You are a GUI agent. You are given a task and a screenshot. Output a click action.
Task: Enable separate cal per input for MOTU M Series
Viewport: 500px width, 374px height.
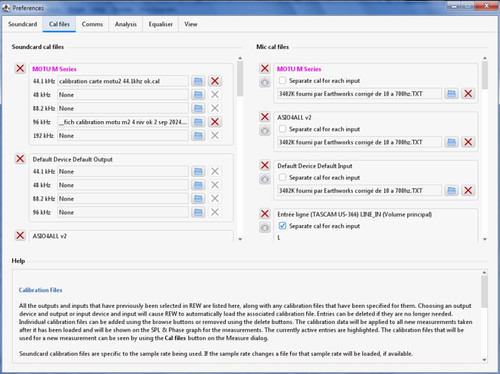click(282, 80)
